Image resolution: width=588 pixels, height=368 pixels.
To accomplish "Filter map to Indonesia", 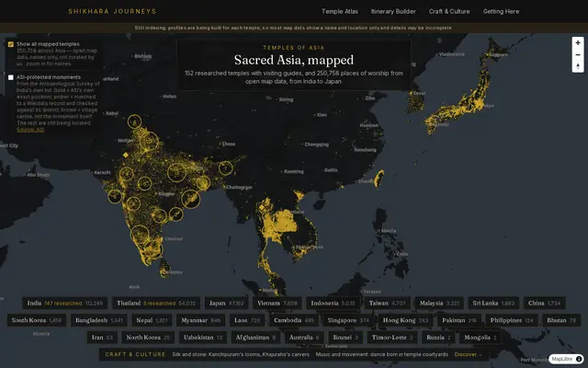I will click(333, 303).
